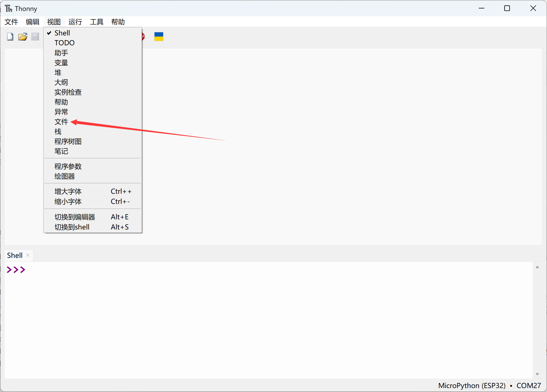Select 切换到编辑器 to switch to editor
This screenshot has width=547, height=392.
pos(75,217)
